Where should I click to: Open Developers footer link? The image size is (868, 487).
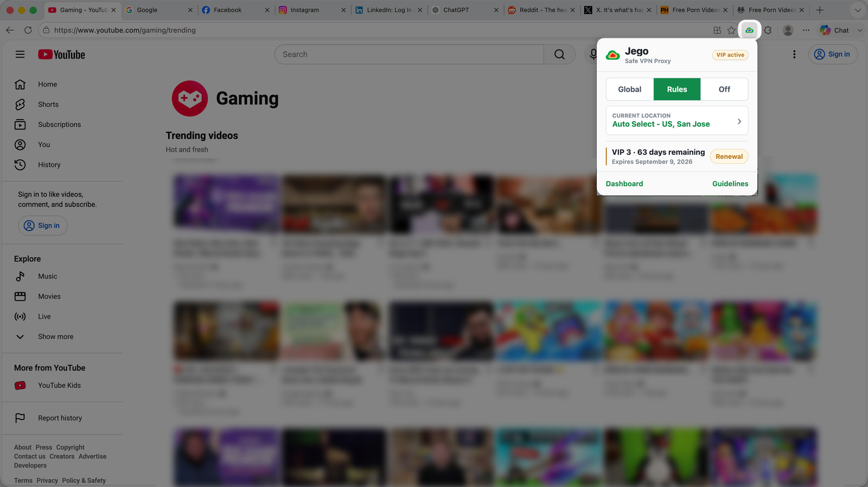click(x=30, y=465)
